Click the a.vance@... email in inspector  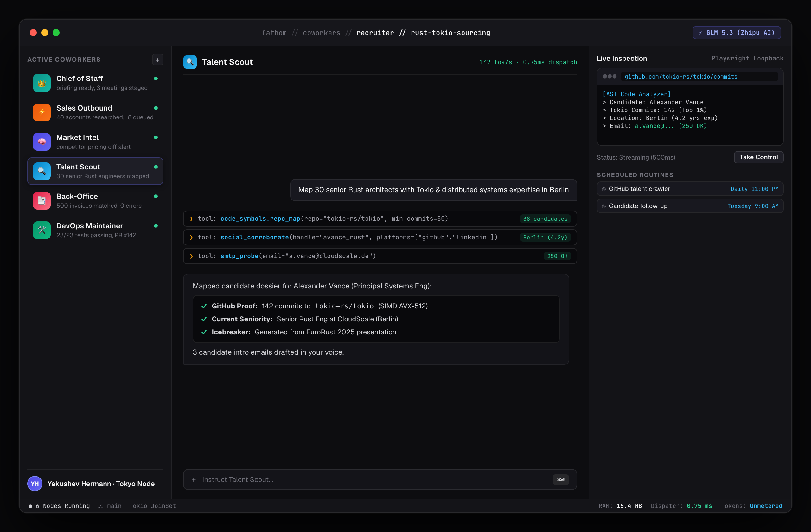coord(654,126)
